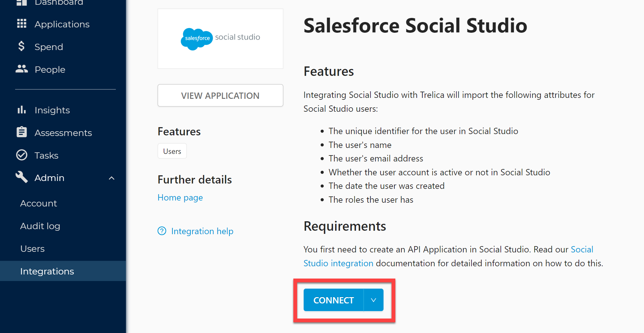The height and width of the screenshot is (333, 644).
Task: Click the Further details heading
Action: tap(195, 180)
